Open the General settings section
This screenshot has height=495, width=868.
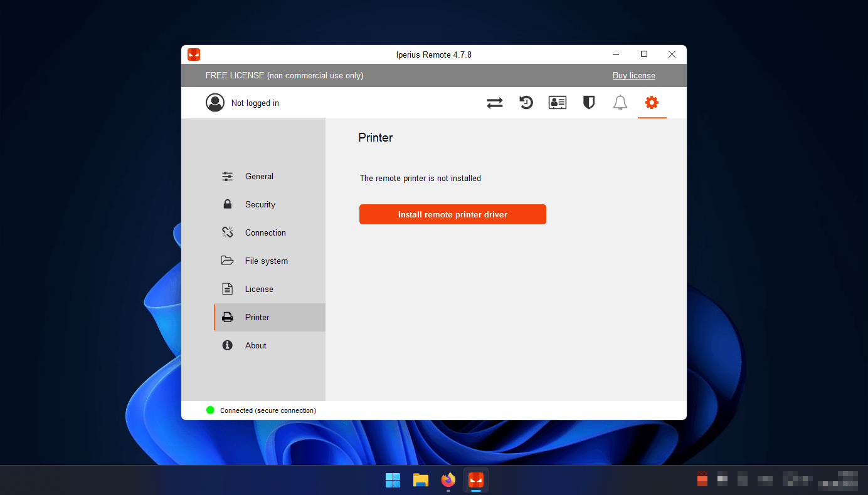click(x=270, y=177)
